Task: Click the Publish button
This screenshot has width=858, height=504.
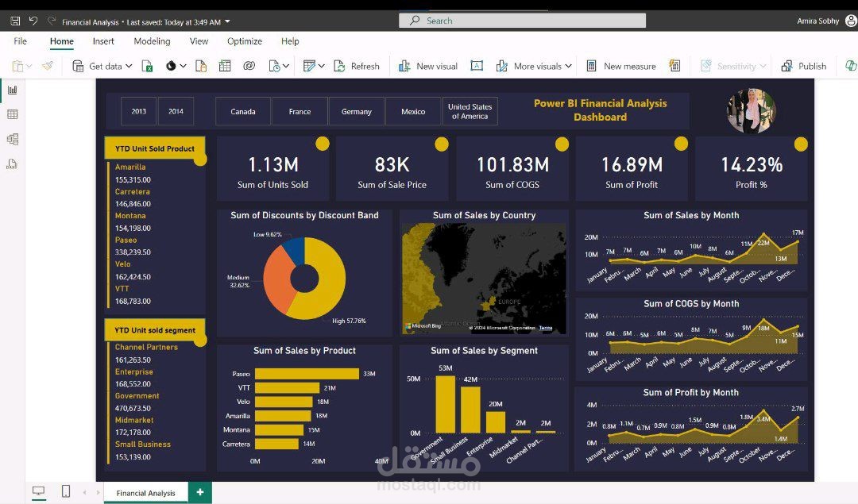Action: point(804,66)
